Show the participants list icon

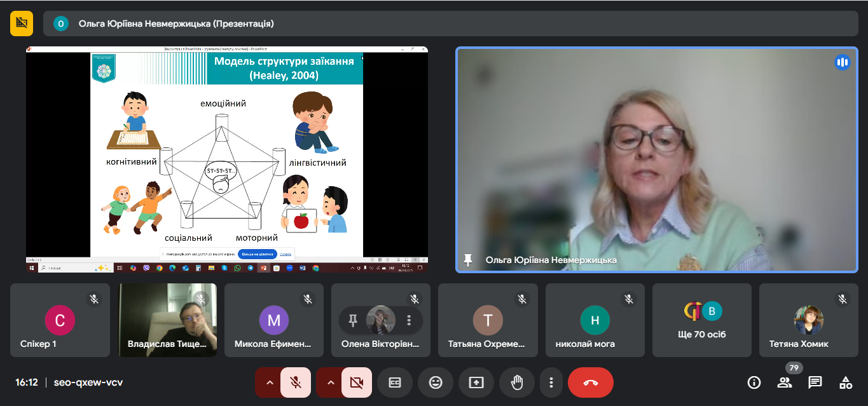click(785, 382)
